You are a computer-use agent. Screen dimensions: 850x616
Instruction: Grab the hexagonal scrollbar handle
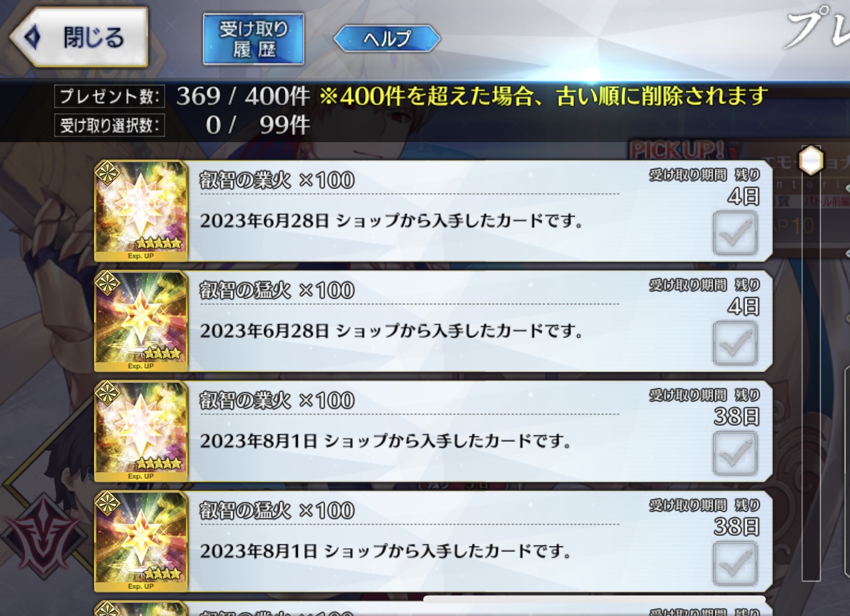[811, 160]
